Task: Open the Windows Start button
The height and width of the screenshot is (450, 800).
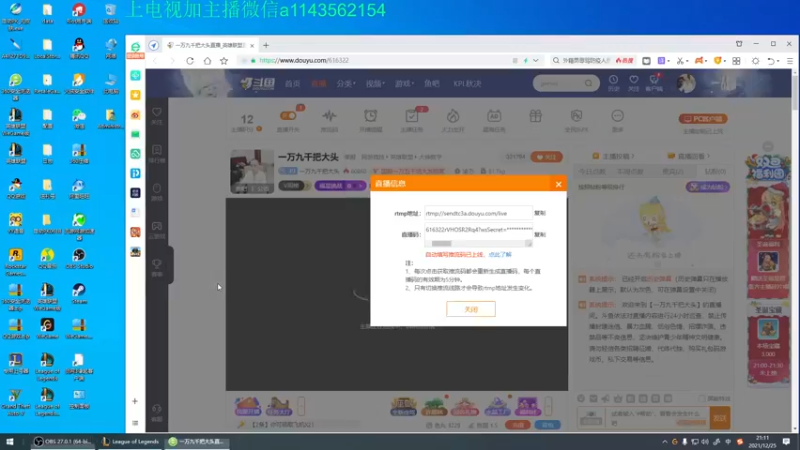Action: [10, 442]
